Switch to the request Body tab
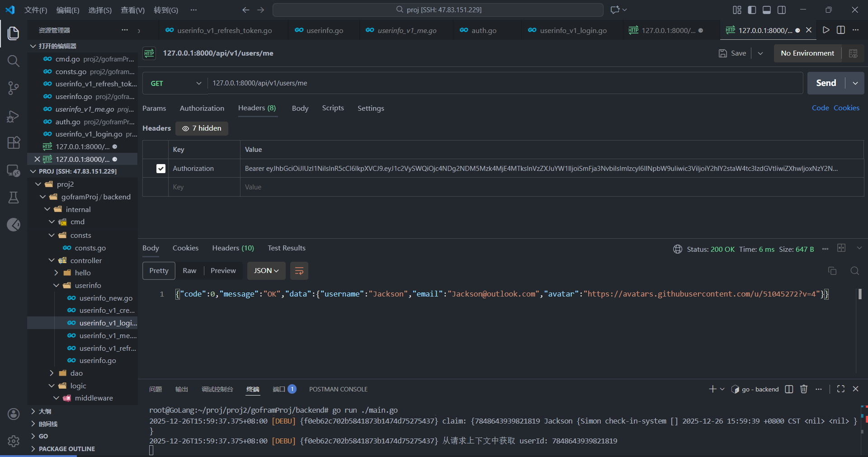This screenshot has width=868, height=457. point(300,108)
